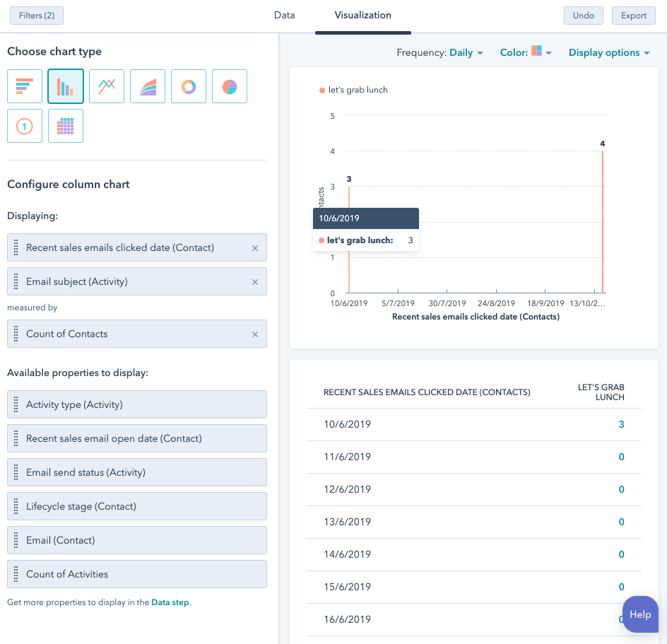Switch to the Data tab
The width and height of the screenshot is (667, 644).
(284, 15)
